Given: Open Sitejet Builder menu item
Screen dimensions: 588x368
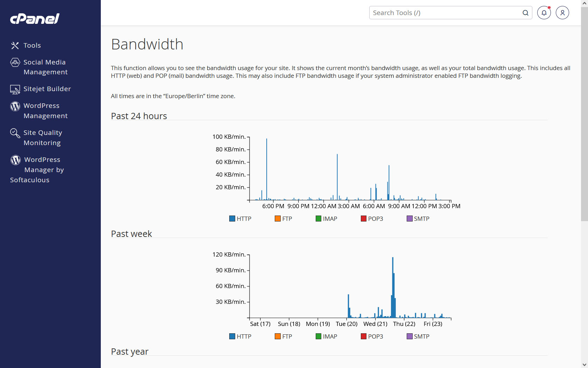Looking at the screenshot, I should tap(47, 89).
